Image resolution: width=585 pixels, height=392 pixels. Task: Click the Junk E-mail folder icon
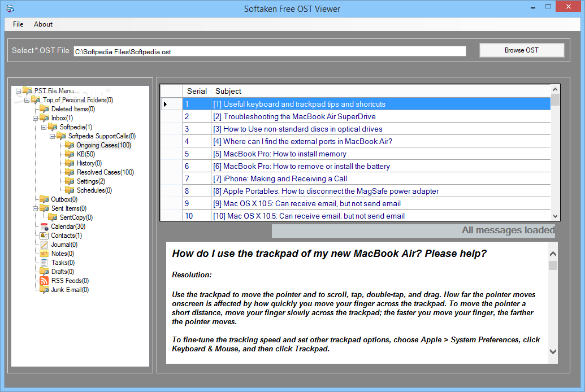44,290
